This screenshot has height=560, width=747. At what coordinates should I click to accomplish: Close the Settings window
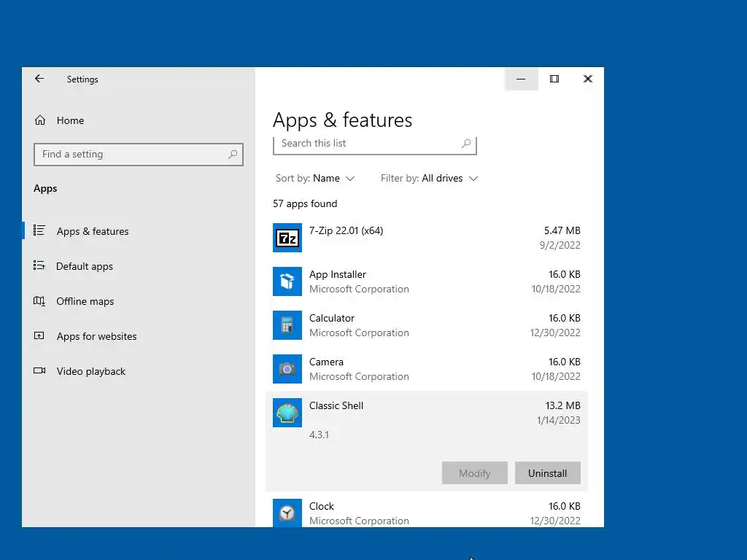(588, 79)
